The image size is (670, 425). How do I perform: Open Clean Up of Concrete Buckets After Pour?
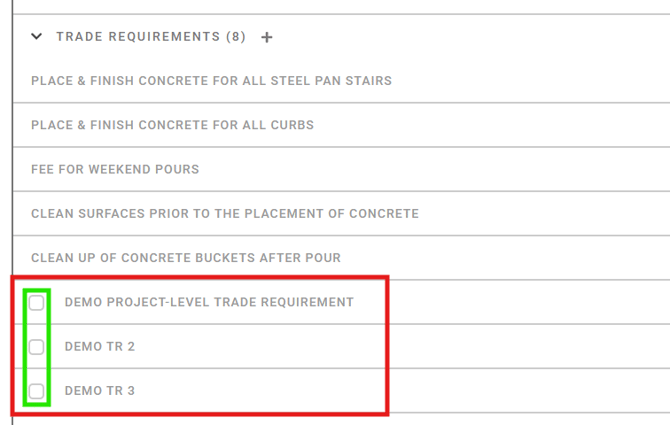186,258
